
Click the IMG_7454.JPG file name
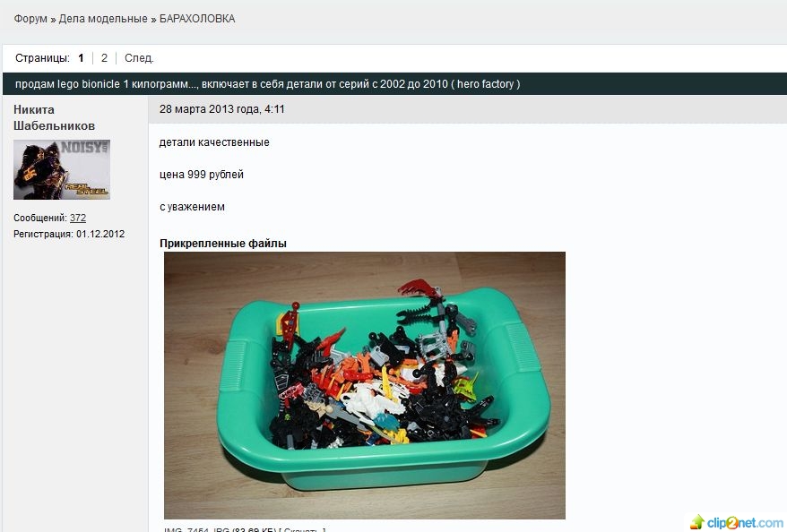coord(197,529)
